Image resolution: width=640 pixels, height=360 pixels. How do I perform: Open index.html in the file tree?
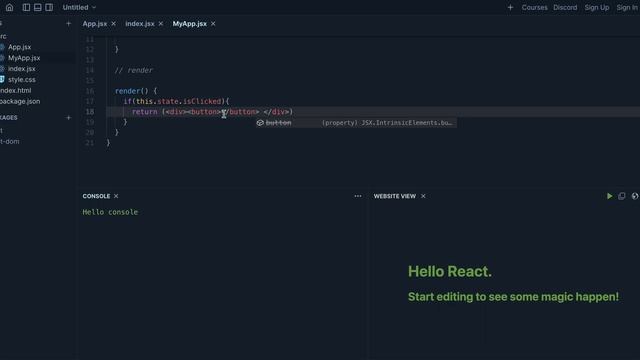[16, 90]
